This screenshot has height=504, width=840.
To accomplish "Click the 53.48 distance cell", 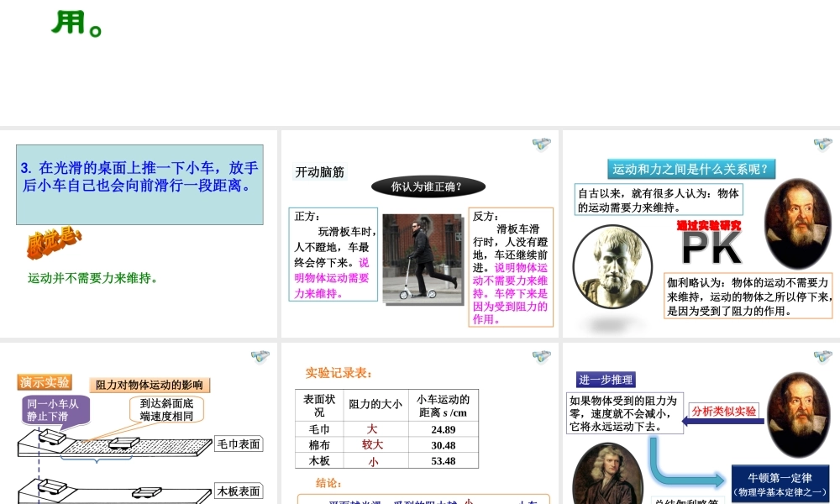I will point(443,460).
